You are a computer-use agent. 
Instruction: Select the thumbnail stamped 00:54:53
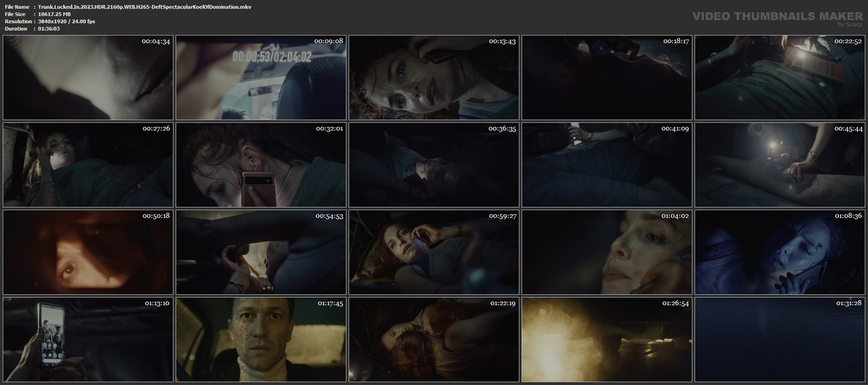click(x=261, y=252)
